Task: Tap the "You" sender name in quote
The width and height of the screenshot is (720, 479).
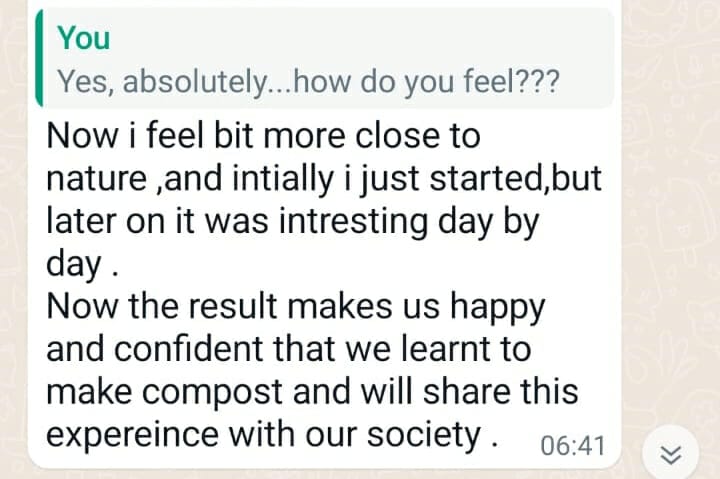Action: point(83,38)
